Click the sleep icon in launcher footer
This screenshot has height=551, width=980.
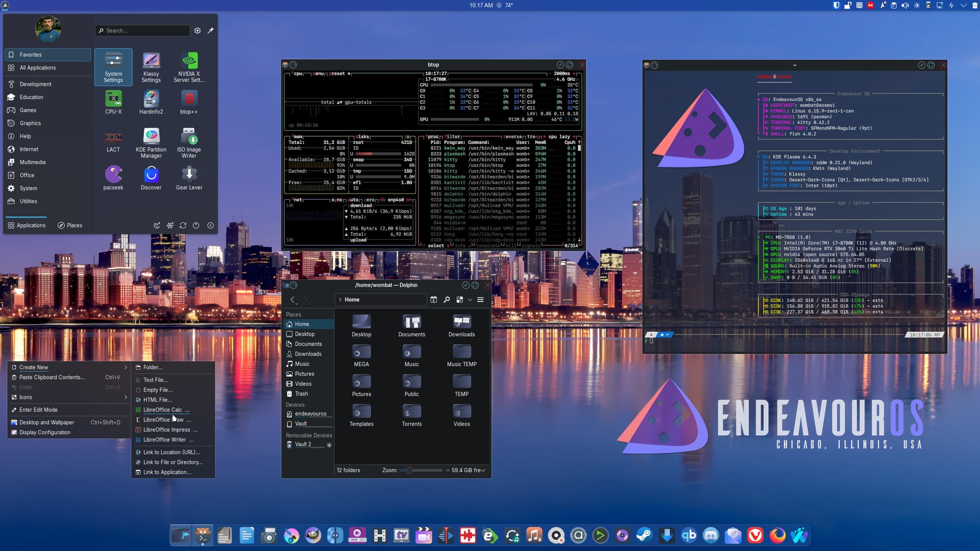pos(157,225)
